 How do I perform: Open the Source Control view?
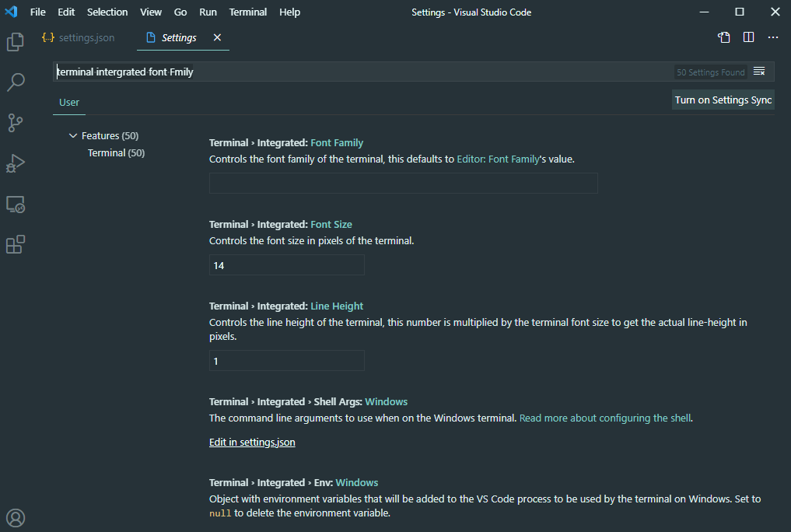[x=15, y=123]
